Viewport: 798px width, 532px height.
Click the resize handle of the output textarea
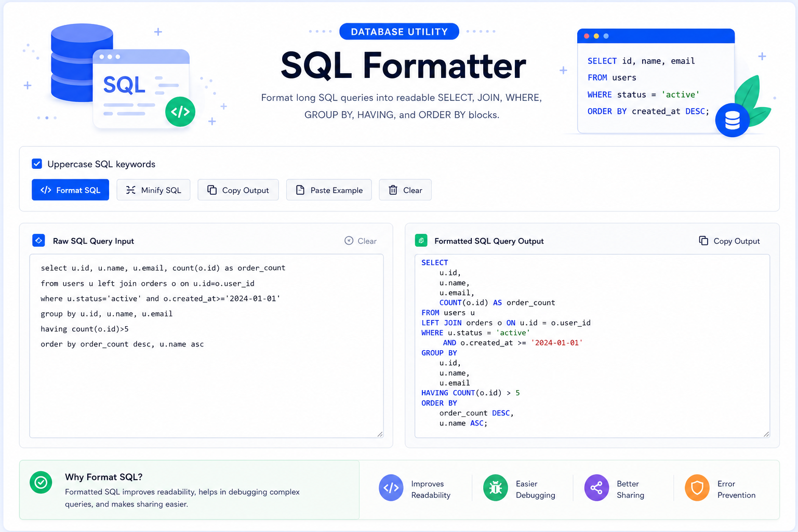pyautogui.click(x=766, y=434)
